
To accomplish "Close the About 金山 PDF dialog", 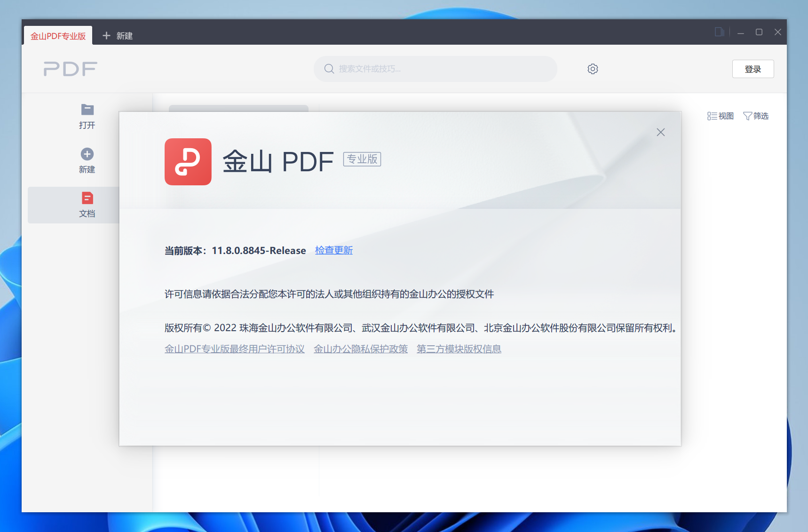I will pos(661,132).
